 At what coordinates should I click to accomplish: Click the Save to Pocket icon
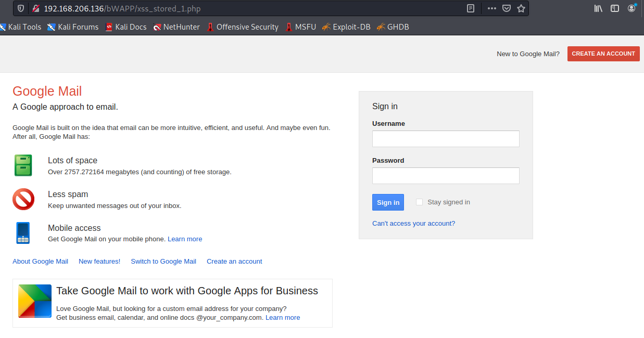(506, 8)
